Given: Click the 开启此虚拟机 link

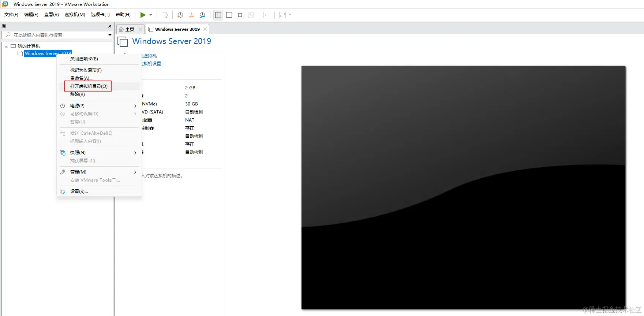Looking at the screenshot, I should coord(149,56).
